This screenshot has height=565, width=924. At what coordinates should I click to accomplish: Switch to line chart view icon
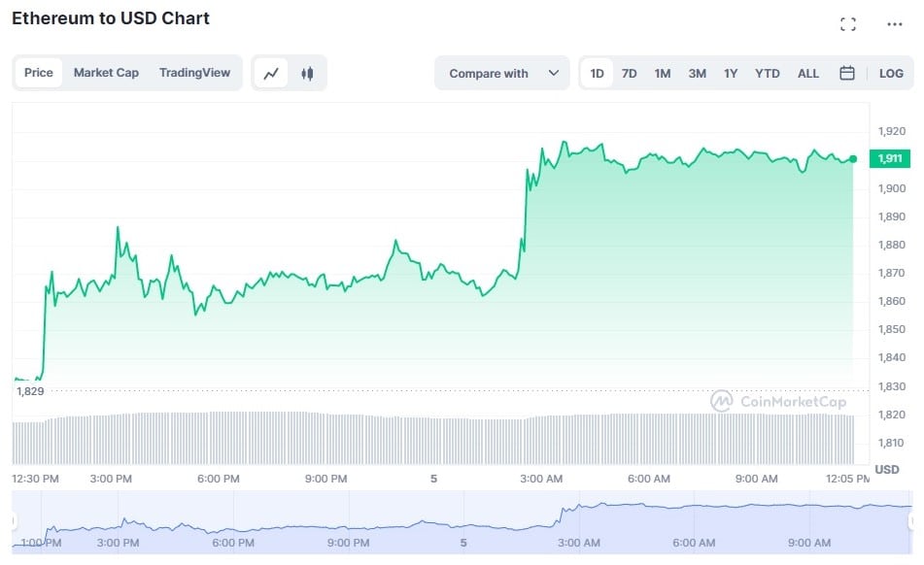(x=271, y=73)
